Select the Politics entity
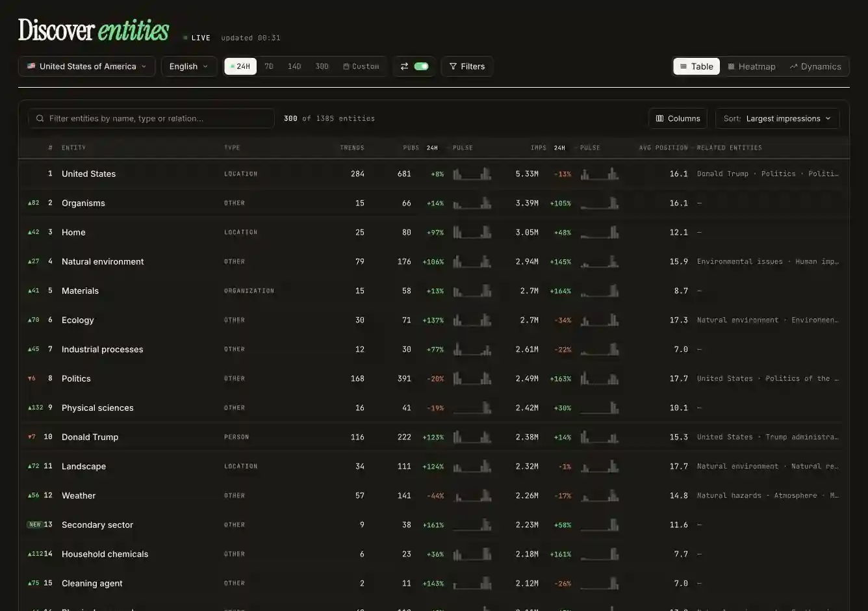Viewport: 868px width, 611px height. point(76,378)
